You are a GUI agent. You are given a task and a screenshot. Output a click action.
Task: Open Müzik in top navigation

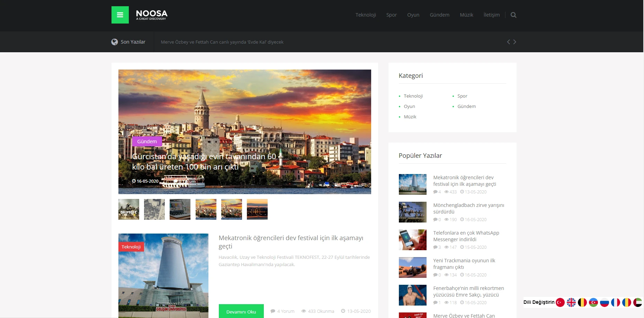pyautogui.click(x=466, y=15)
